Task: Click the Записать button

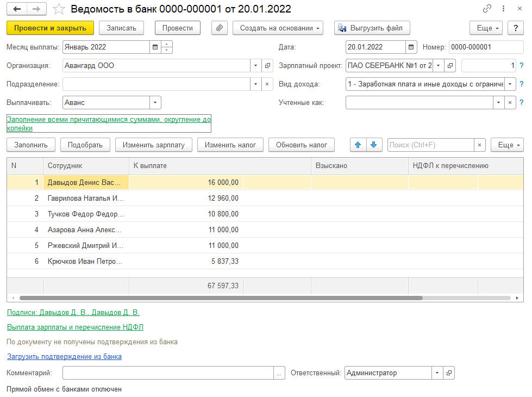Action: [x=122, y=28]
